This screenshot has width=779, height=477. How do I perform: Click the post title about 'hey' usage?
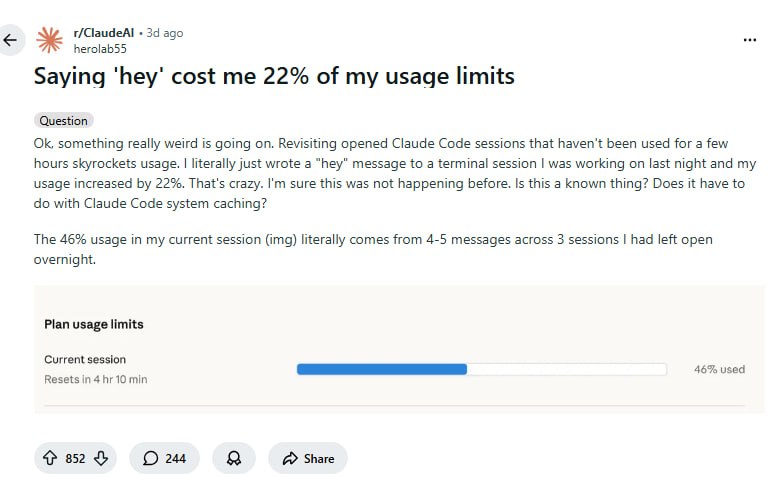[275, 76]
